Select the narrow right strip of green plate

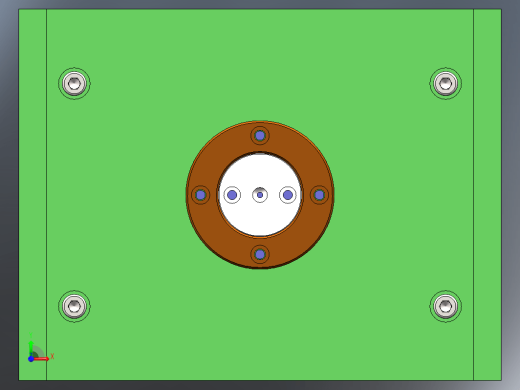[x=487, y=195]
